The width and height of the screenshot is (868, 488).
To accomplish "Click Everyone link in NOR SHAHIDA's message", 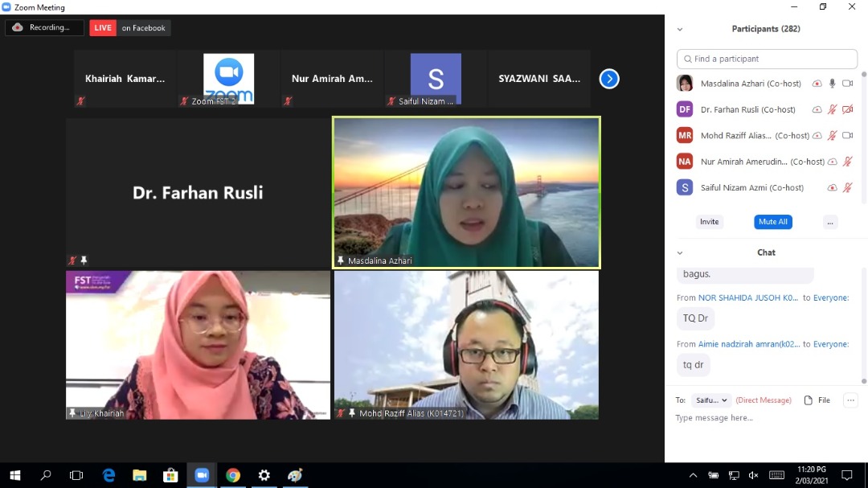I will [830, 297].
